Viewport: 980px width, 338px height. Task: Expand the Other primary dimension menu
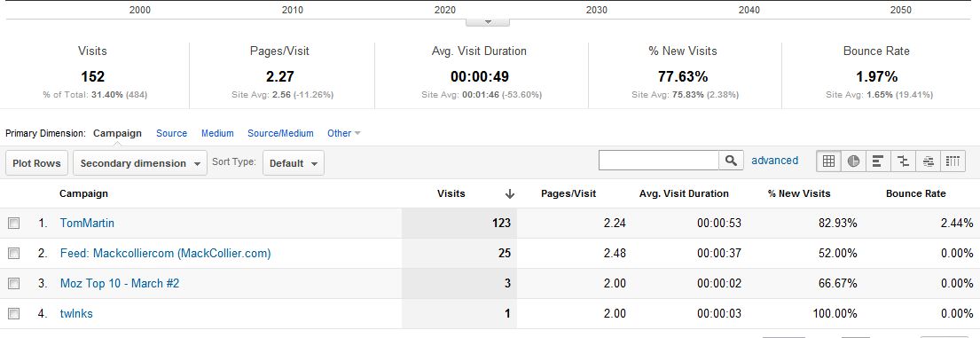pyautogui.click(x=344, y=133)
